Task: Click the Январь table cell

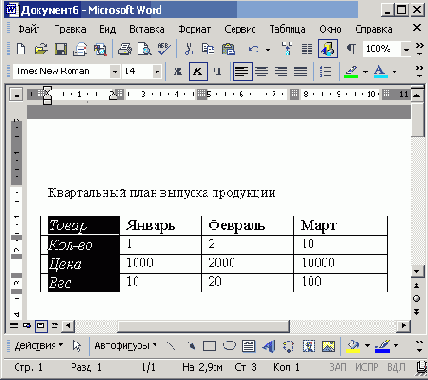Action: coord(161,226)
